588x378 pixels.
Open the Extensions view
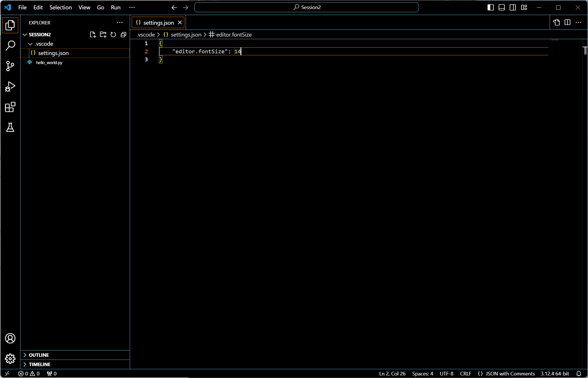pyautogui.click(x=10, y=107)
